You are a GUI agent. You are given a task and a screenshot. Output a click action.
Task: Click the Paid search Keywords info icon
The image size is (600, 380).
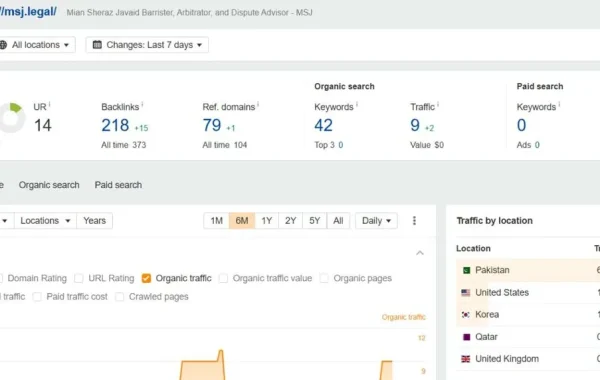[x=559, y=104]
